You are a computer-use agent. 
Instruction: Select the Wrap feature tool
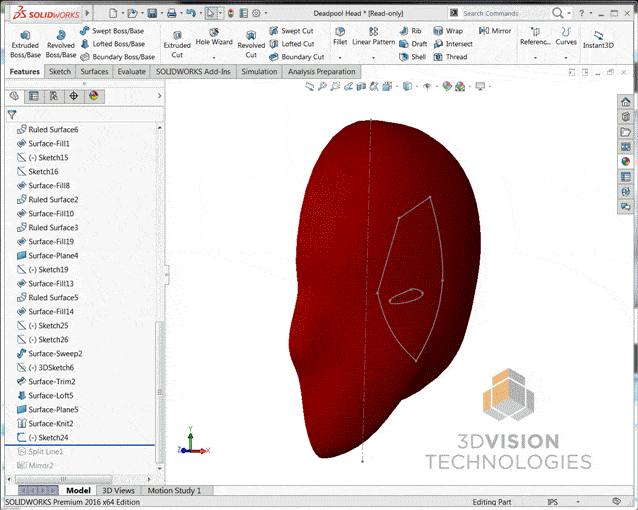[x=448, y=31]
